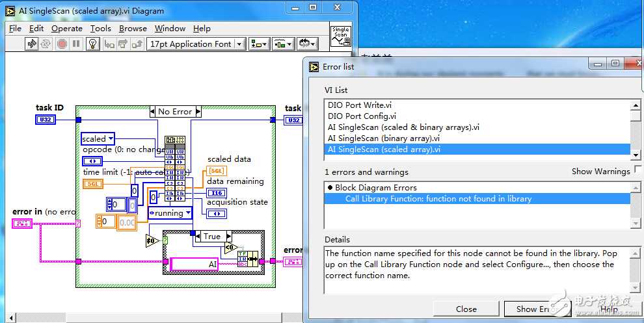Select DIO Port Write.vi in VI List

477,105
